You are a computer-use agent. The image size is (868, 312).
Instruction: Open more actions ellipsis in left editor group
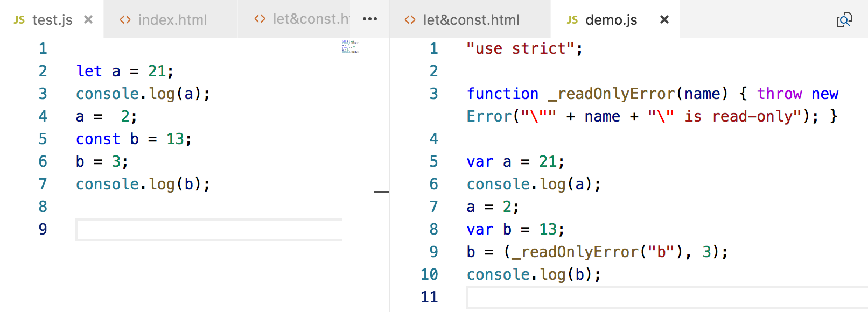coord(370,19)
